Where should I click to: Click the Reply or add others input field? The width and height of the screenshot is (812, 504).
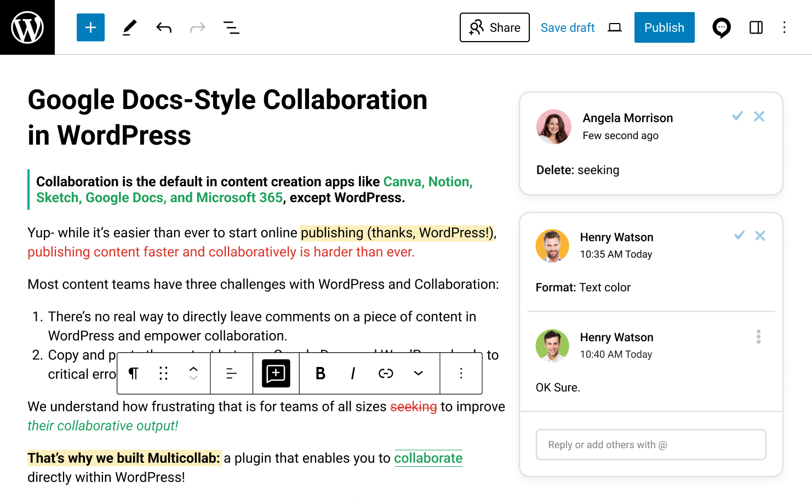(651, 445)
